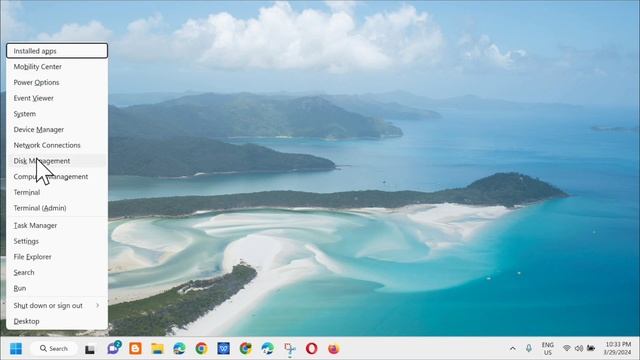Open the Wi-Fi network tray icon
The height and width of the screenshot is (360, 640).
pos(567,349)
